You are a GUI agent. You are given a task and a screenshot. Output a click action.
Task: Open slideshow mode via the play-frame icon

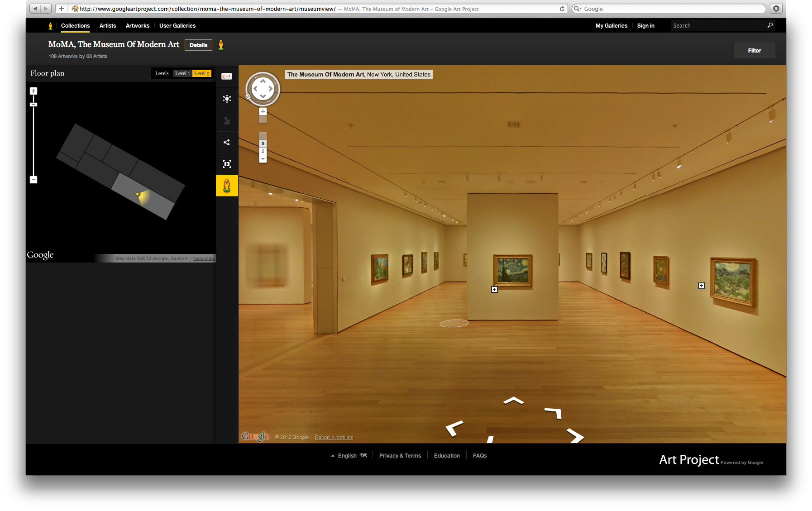(227, 163)
